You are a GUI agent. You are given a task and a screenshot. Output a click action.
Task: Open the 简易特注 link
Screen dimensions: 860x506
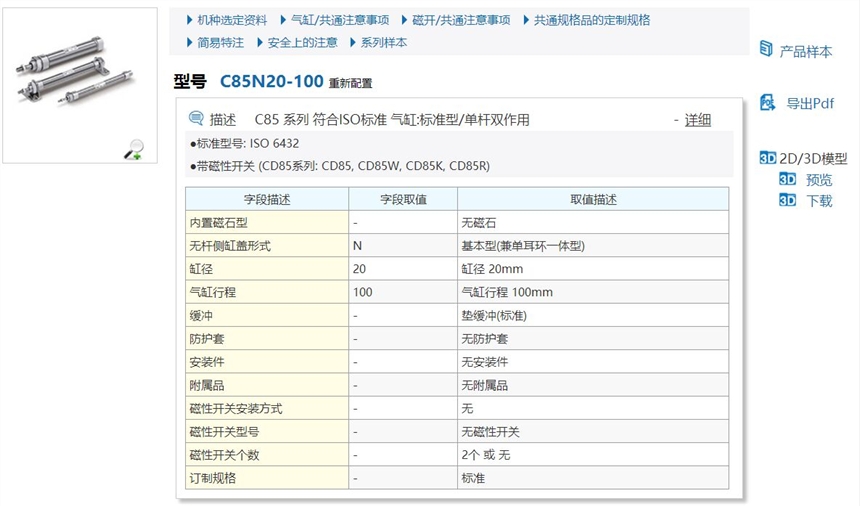tap(220, 43)
